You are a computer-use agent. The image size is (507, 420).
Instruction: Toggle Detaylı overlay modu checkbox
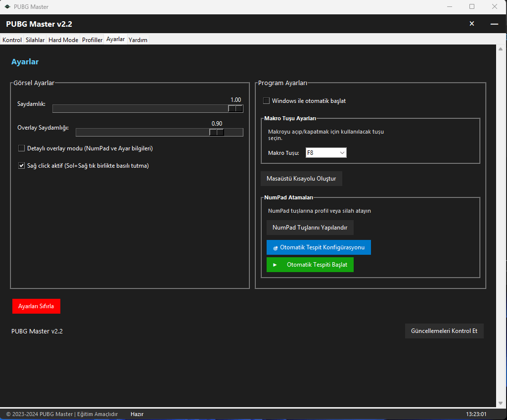pos(21,148)
